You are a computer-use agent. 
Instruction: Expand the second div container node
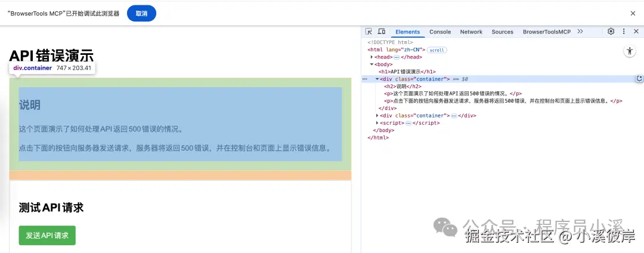point(377,116)
